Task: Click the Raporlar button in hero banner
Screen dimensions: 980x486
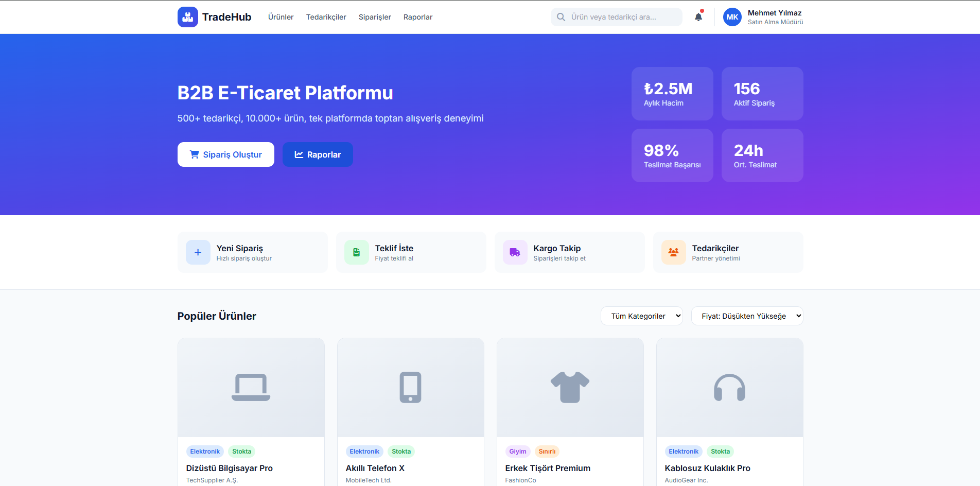Action: [x=318, y=154]
